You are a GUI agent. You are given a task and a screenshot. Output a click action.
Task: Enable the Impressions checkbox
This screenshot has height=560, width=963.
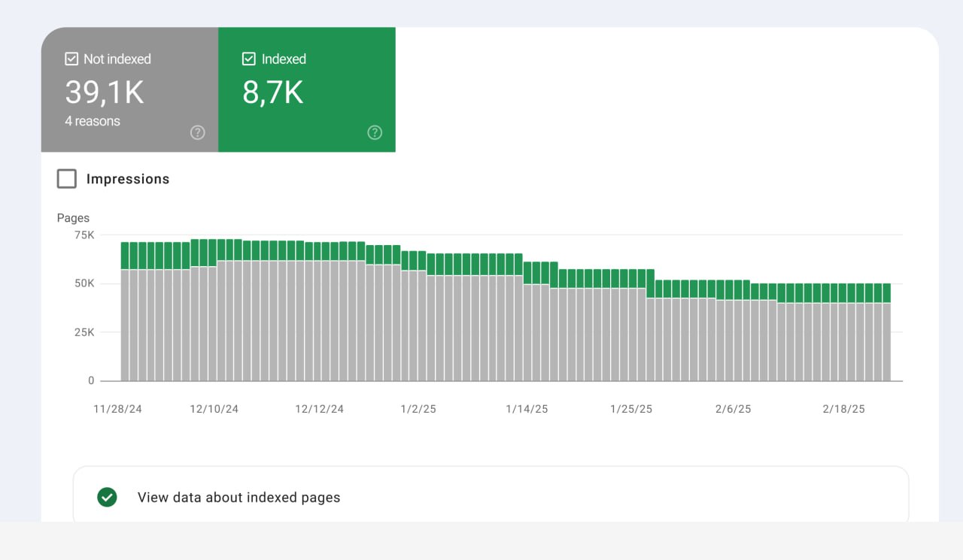click(x=67, y=179)
